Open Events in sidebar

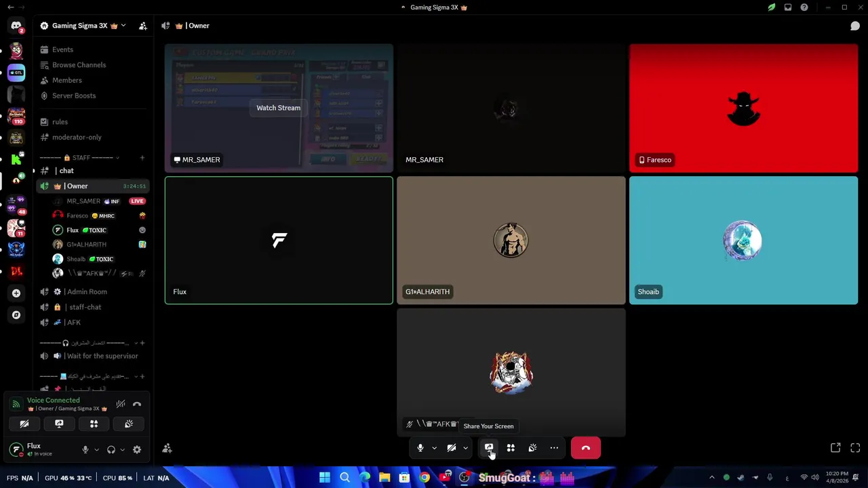92,49
